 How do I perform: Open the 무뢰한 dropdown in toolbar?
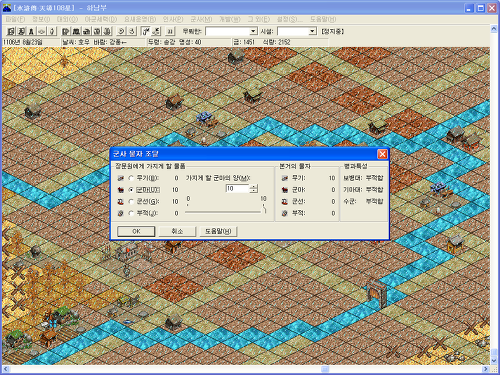tap(253, 31)
